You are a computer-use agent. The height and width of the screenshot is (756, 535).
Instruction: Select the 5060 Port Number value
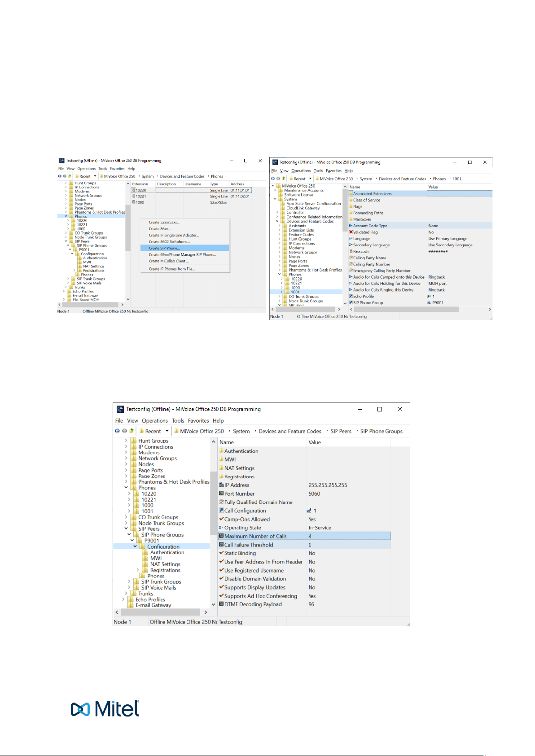pyautogui.click(x=314, y=494)
